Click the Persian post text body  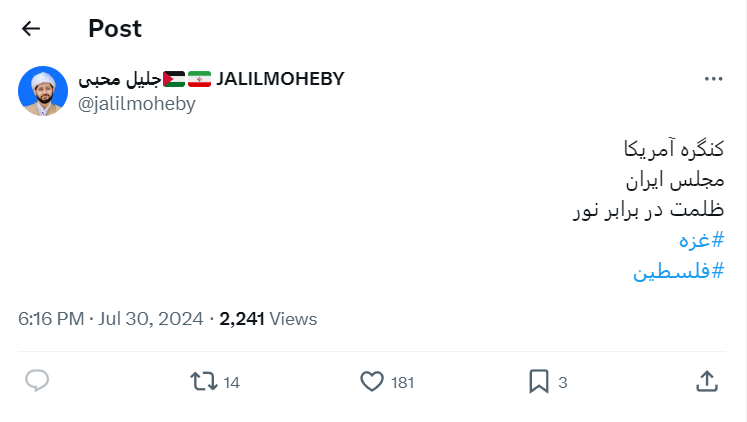tap(650, 180)
